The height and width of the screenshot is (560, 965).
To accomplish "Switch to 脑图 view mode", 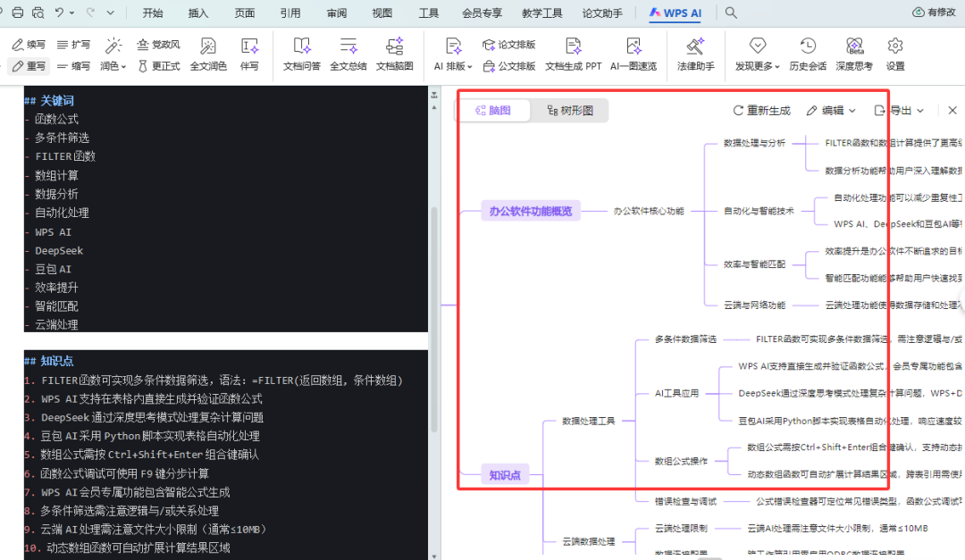I will click(493, 111).
